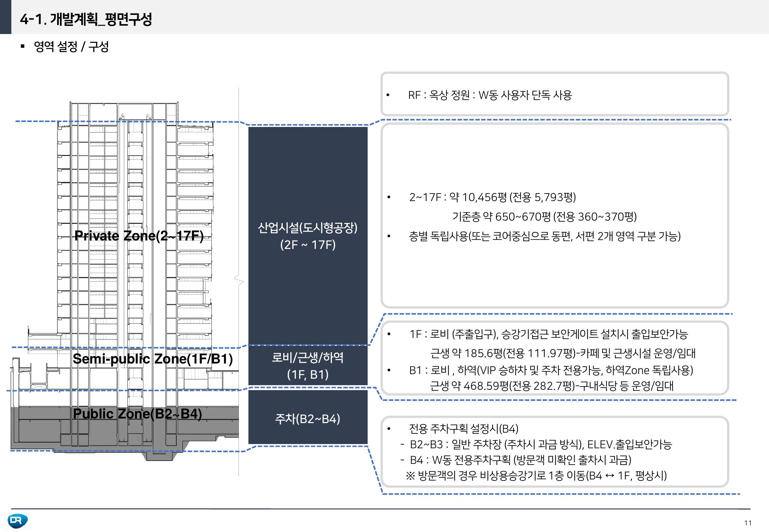
Task: Click the Private Zone(2~17F) label
Action: coord(139,235)
